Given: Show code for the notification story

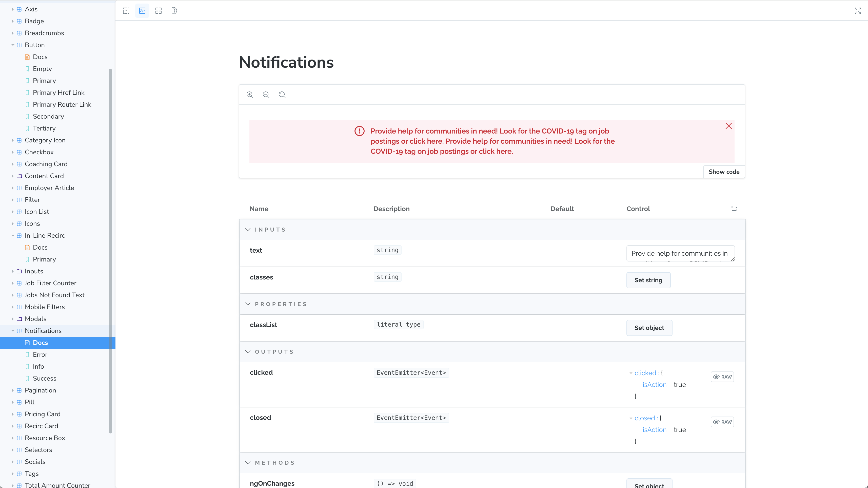Looking at the screenshot, I should (724, 172).
